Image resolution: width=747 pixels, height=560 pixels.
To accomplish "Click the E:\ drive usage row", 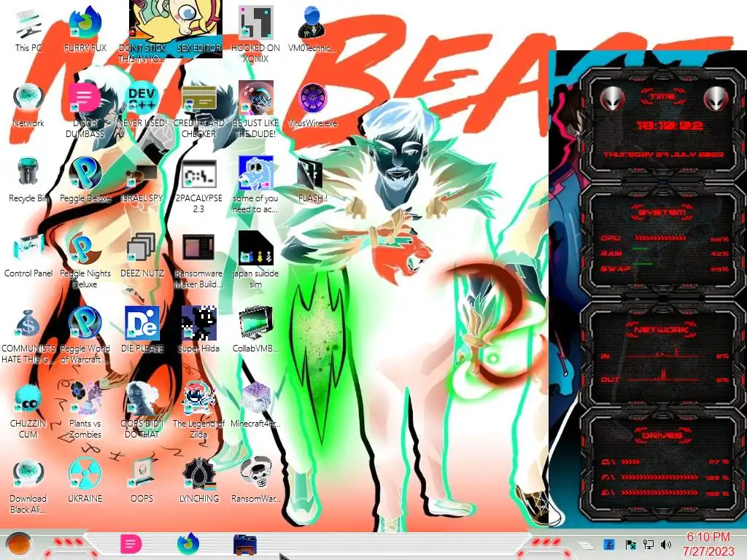I will [665, 493].
